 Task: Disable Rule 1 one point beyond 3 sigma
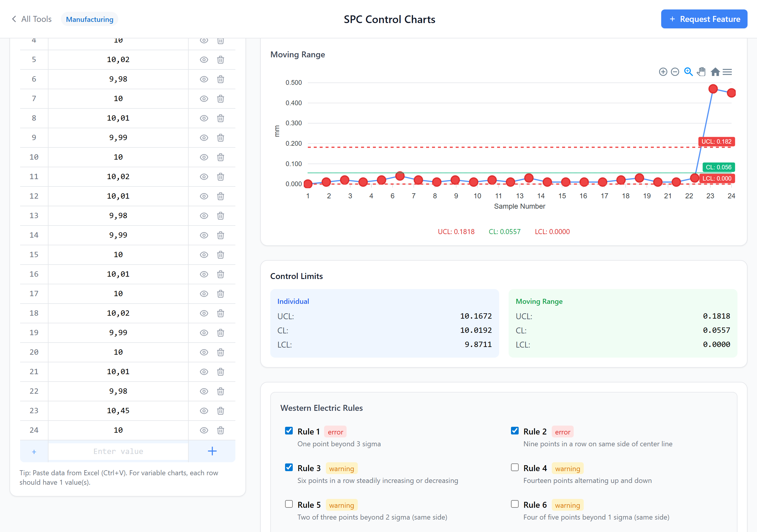(289, 431)
